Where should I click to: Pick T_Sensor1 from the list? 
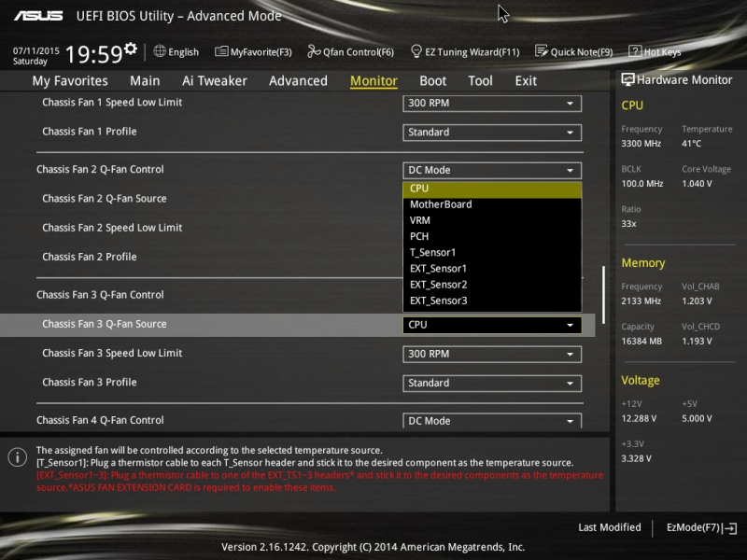[492, 253]
